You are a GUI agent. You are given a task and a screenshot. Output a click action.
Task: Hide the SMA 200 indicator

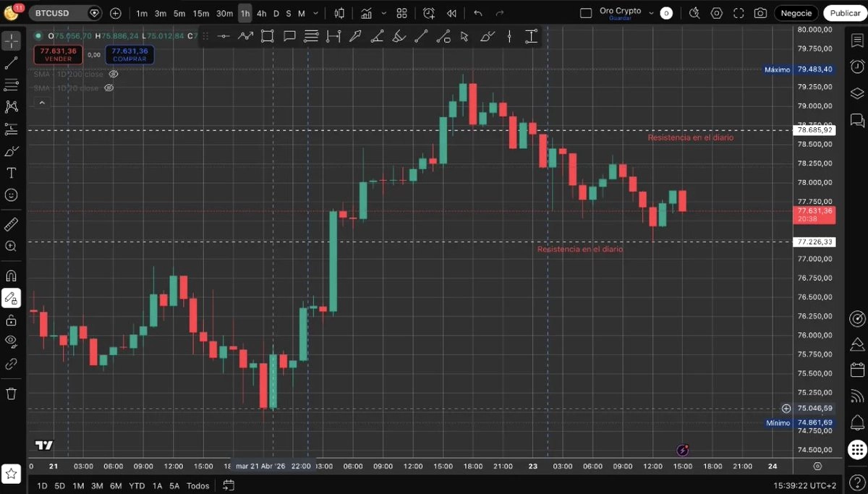(114, 73)
